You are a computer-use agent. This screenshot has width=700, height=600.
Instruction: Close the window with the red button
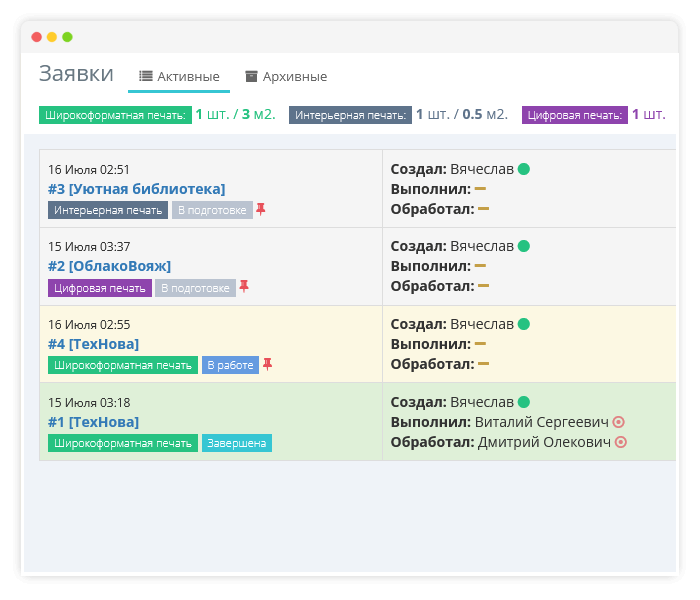(37, 37)
